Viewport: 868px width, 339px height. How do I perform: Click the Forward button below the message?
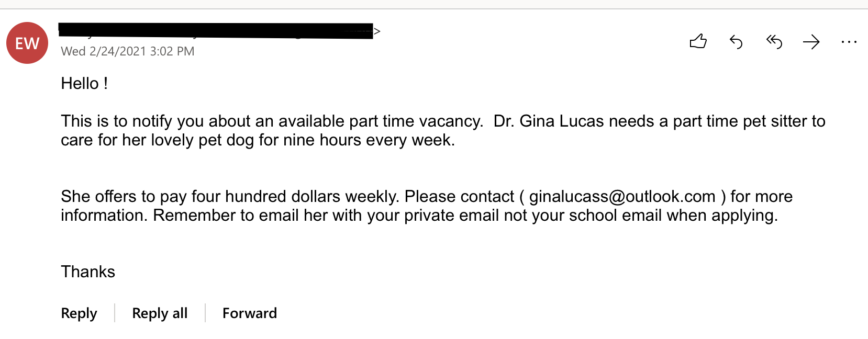[x=250, y=313]
